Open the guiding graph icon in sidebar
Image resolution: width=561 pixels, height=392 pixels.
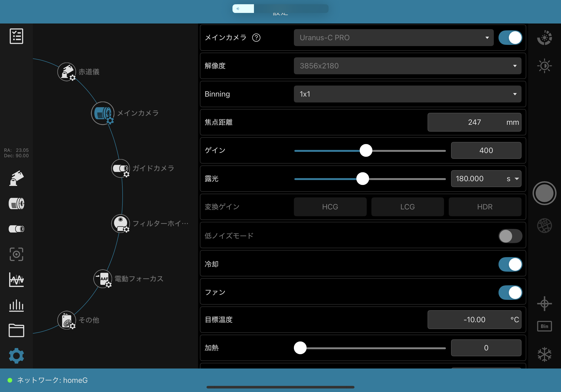pyautogui.click(x=16, y=280)
